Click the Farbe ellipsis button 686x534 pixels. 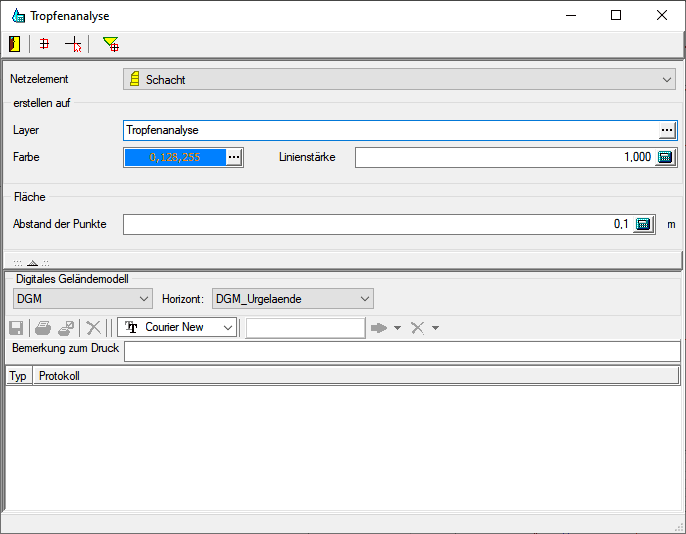click(234, 157)
